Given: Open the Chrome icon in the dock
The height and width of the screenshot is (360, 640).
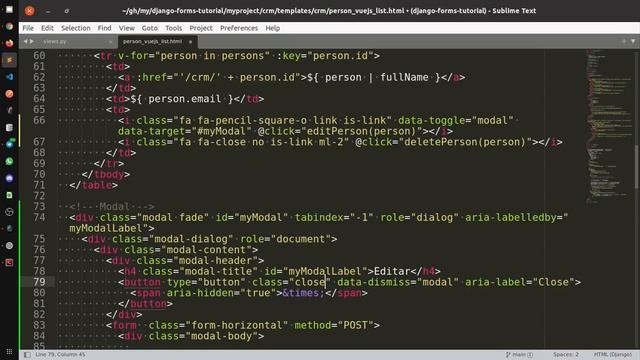Looking at the screenshot, I should click(x=9, y=27).
